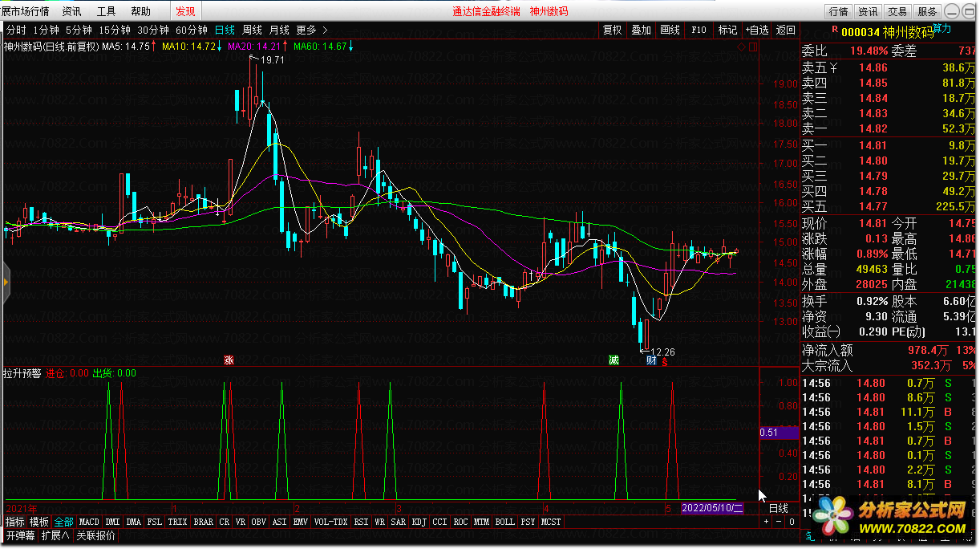Apply the TRIX indicator
Screen dimensions: 980x549
pyautogui.click(x=177, y=522)
